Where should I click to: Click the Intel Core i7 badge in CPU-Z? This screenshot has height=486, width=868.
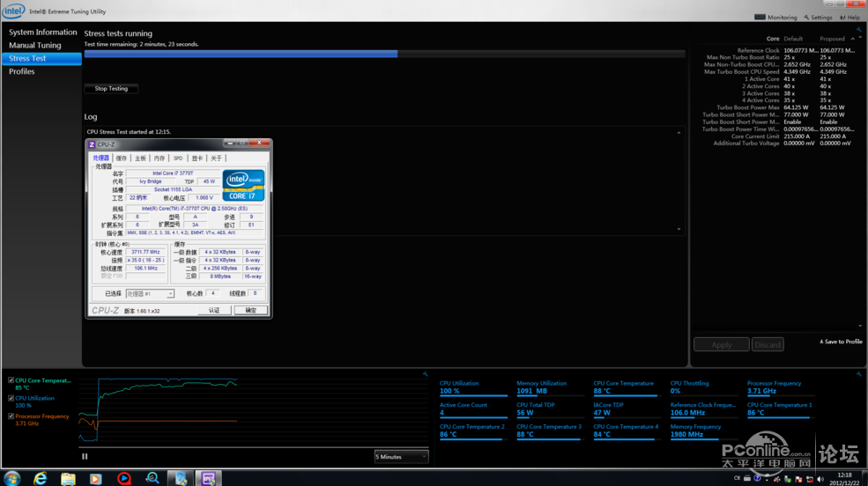click(243, 185)
